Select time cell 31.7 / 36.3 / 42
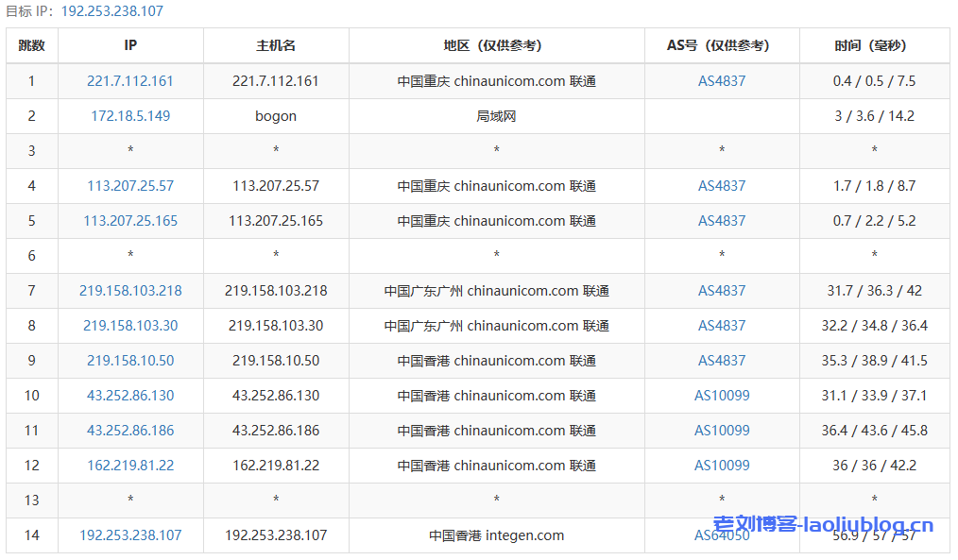 click(874, 291)
